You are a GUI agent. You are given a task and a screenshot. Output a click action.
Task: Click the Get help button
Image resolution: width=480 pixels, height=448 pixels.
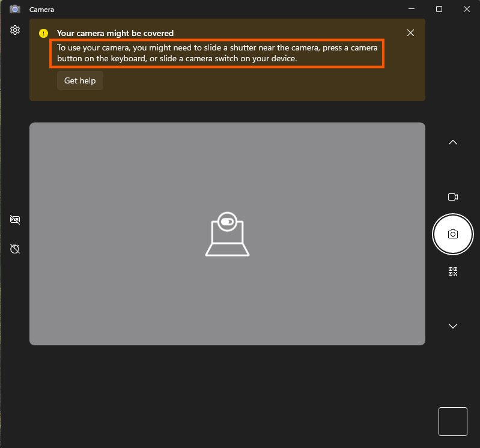point(80,80)
